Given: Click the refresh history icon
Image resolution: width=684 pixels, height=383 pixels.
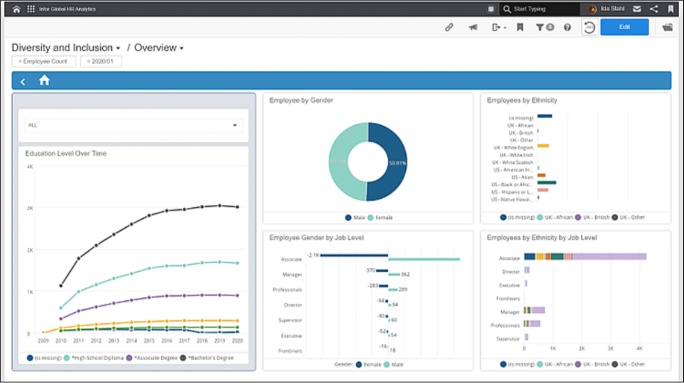Looking at the screenshot, I should tap(589, 27).
